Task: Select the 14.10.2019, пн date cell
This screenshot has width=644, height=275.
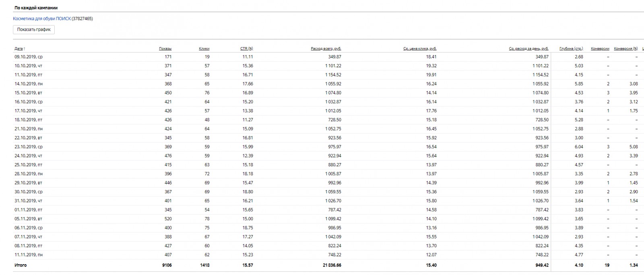Action: 29,84
